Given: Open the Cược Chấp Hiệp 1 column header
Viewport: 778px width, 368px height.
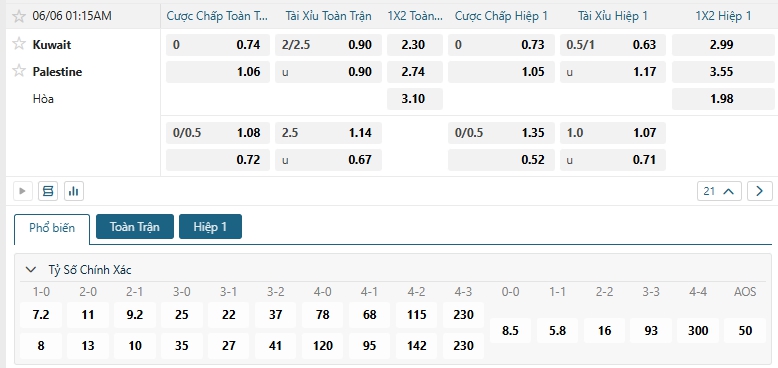Looking at the screenshot, I should point(501,16).
